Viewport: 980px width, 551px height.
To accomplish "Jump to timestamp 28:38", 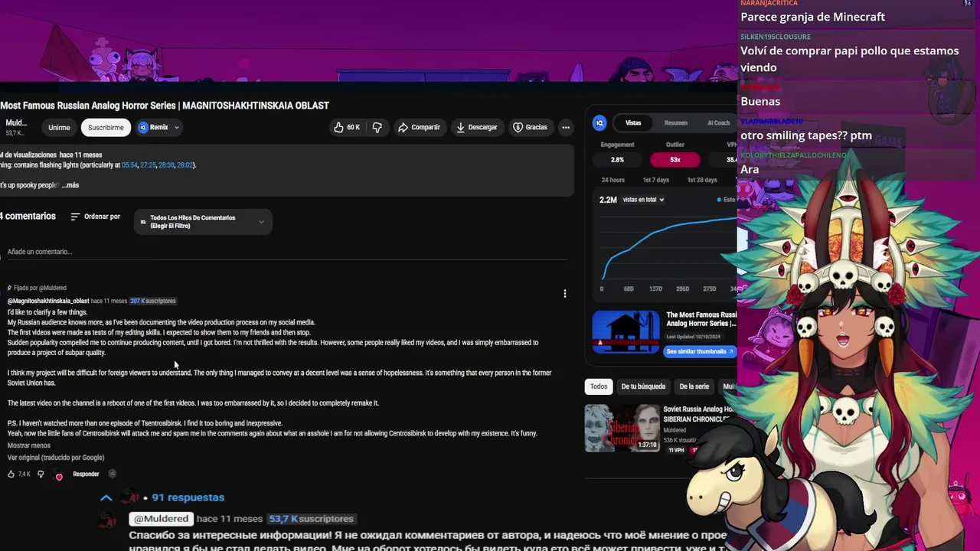I will tap(166, 165).
